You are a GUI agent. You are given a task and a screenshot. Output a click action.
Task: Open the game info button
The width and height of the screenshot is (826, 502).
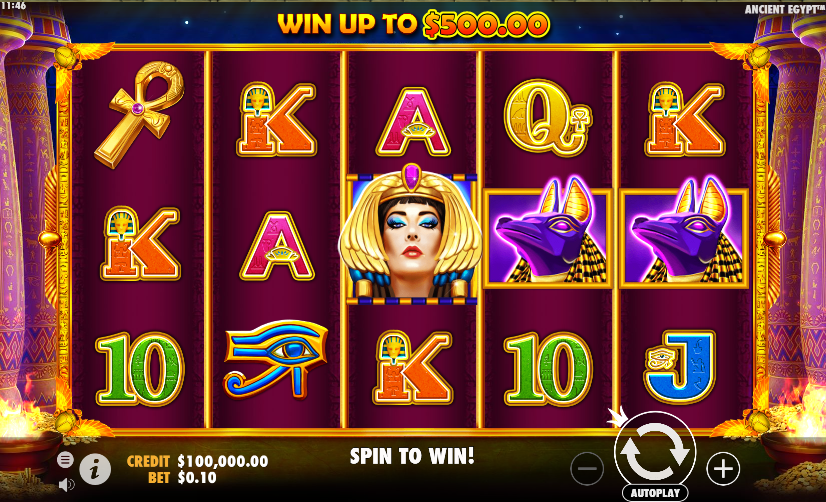coord(95,469)
